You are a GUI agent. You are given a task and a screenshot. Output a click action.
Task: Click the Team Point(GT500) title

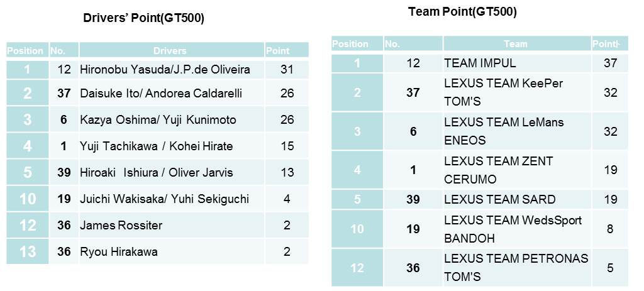tap(462, 12)
